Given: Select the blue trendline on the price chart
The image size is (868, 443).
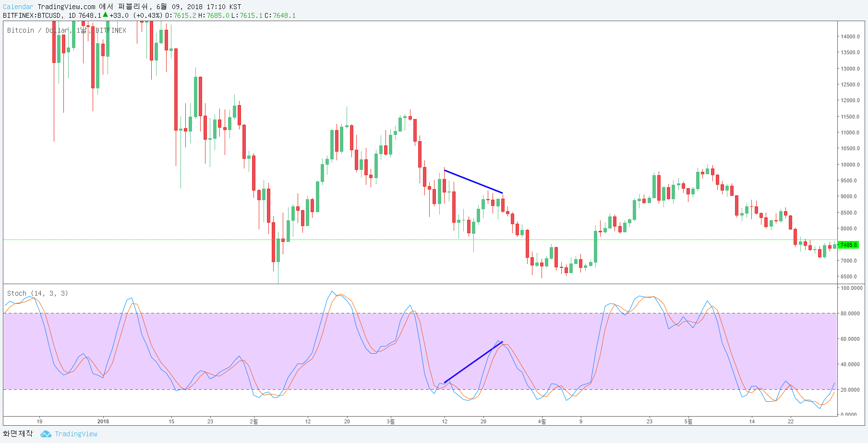Looking at the screenshot, I should (473, 181).
